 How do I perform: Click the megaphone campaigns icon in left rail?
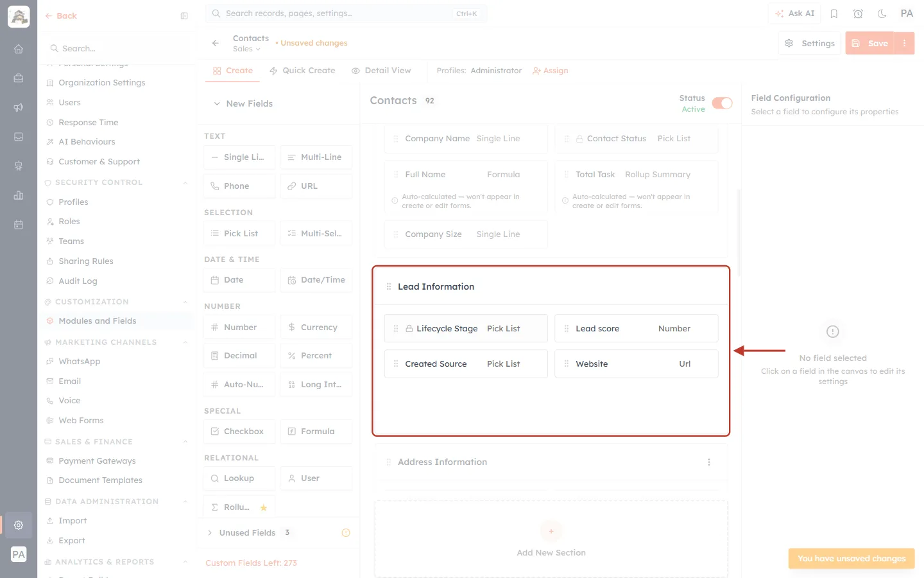pos(19,107)
